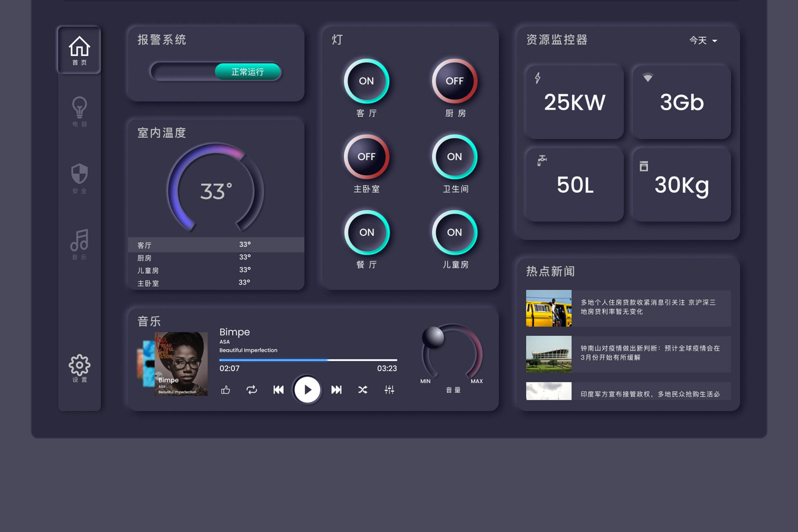
Task: Enable shuffle playback icon
Action: tap(363, 390)
